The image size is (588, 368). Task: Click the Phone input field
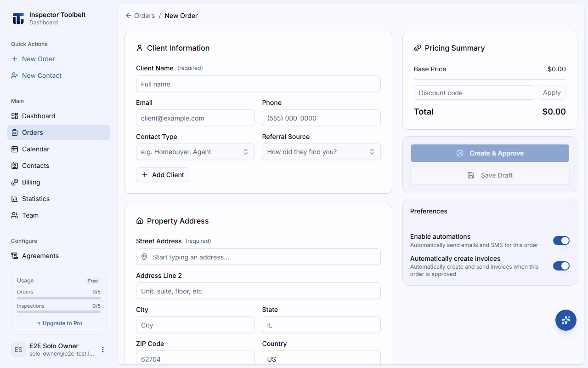coord(321,118)
